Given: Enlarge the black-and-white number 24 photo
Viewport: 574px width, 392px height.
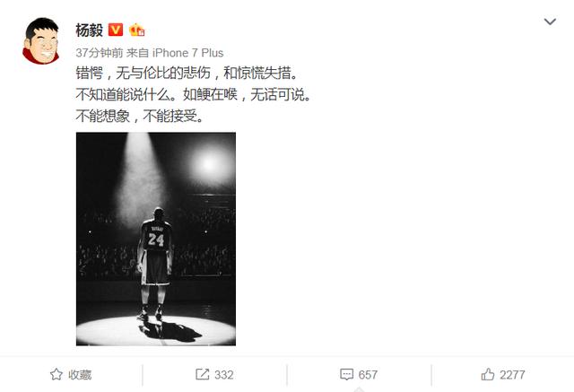Looking at the screenshot, I should (x=156, y=239).
